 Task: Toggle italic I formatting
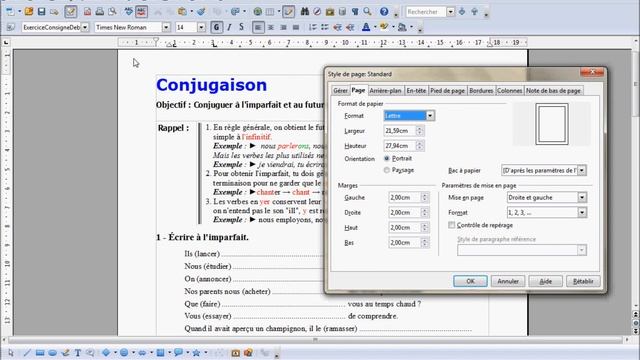(x=229, y=27)
